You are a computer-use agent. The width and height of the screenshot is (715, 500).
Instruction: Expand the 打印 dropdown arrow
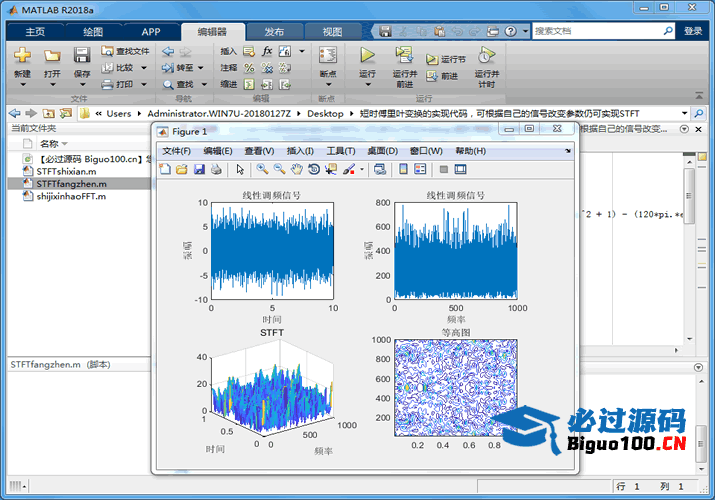pos(144,84)
